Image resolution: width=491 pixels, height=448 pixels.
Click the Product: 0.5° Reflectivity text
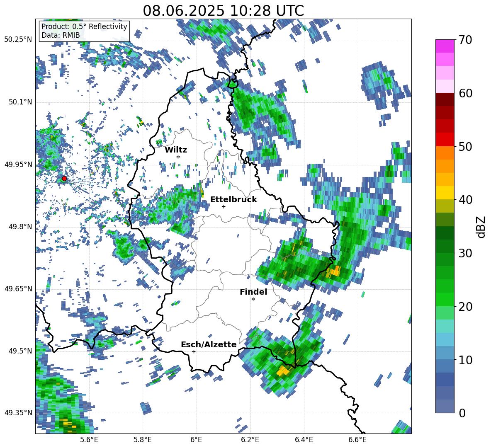[84, 26]
